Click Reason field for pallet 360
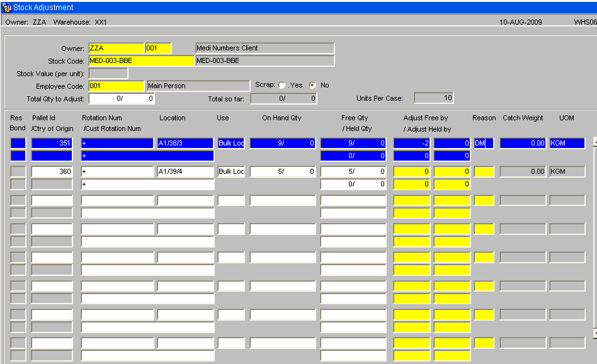This screenshot has width=597, height=364. (x=484, y=171)
